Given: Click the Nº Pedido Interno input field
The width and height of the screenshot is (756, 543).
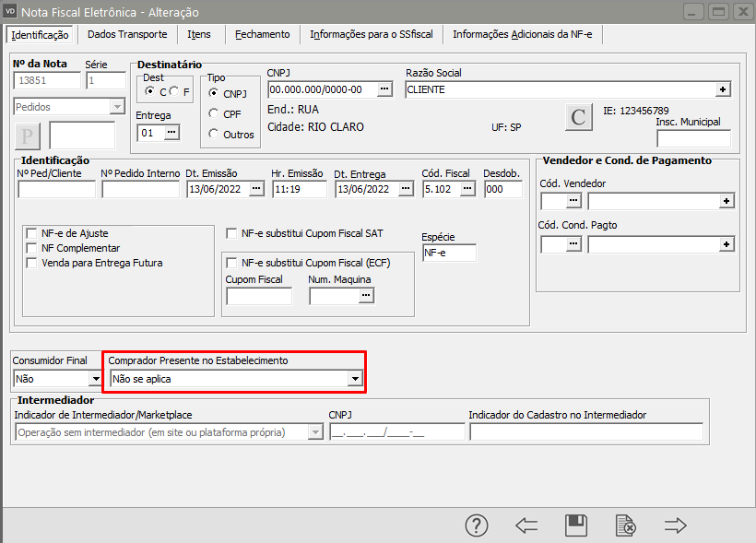Looking at the screenshot, I should tap(140, 189).
